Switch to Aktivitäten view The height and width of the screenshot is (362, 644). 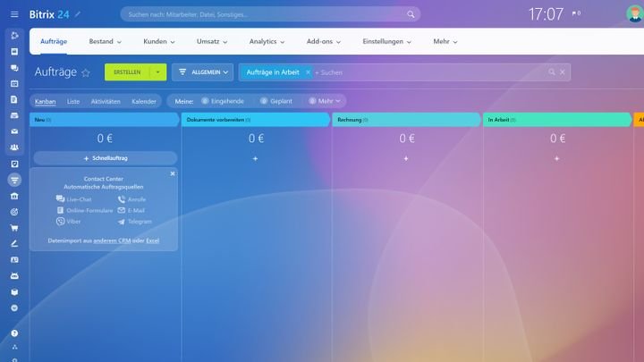(106, 101)
